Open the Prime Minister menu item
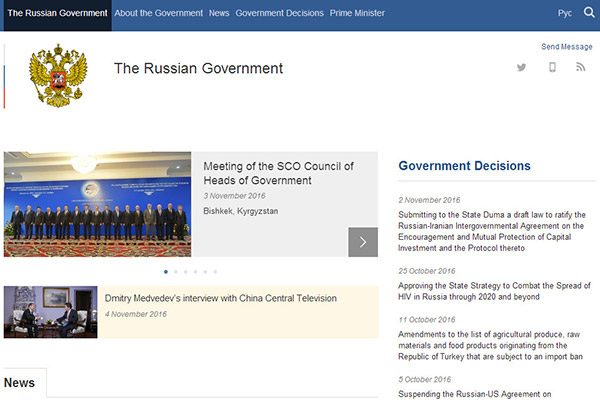 (x=357, y=13)
